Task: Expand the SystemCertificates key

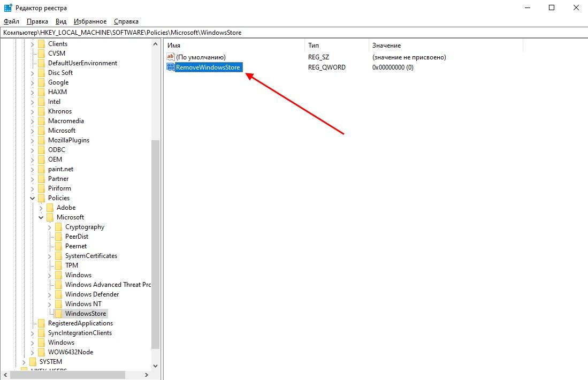Action: point(50,256)
